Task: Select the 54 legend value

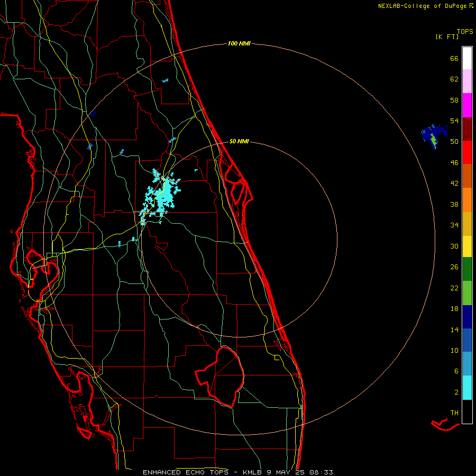Action: coord(454,121)
